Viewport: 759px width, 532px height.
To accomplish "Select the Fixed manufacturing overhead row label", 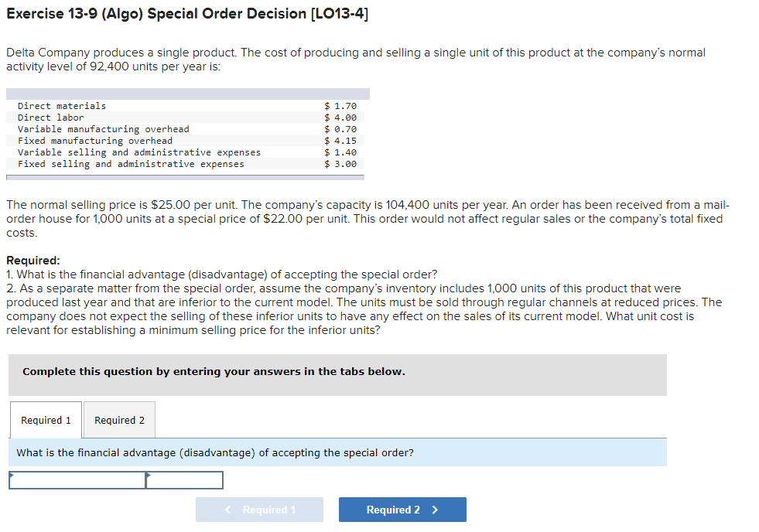I will [x=95, y=141].
